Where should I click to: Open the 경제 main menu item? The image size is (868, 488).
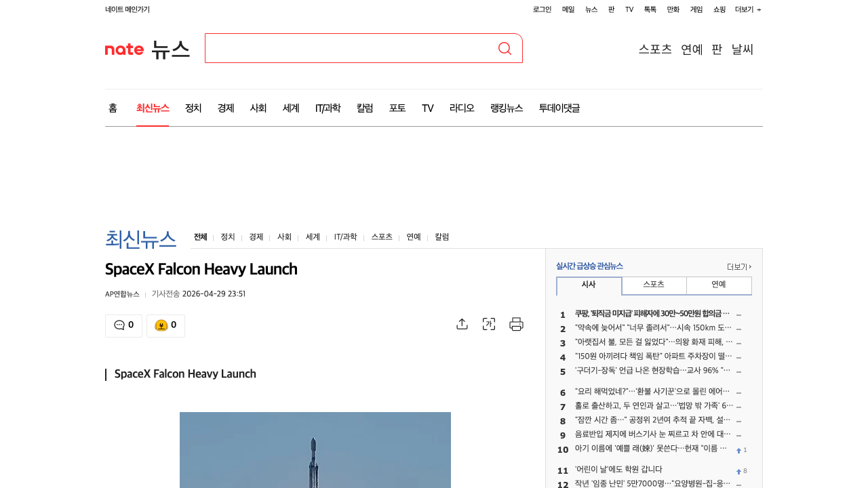pos(226,108)
